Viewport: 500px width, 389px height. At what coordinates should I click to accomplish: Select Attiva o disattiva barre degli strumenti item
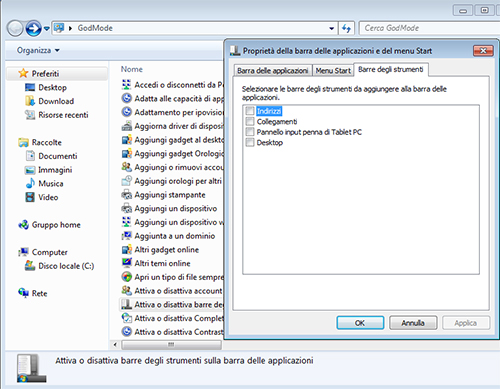coord(171,304)
